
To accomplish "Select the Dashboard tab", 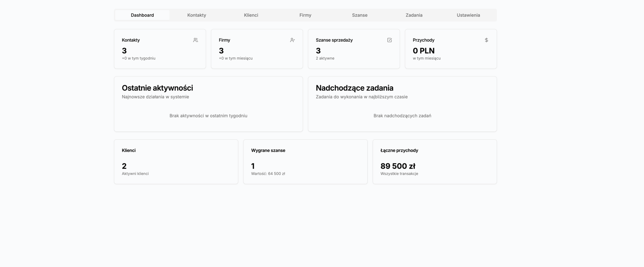I will [142, 15].
